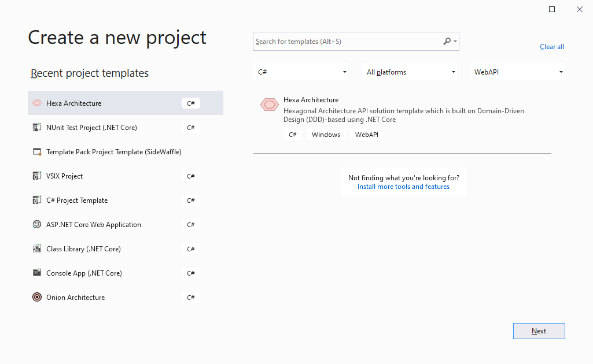
Task: Click the C# badge on Hexa Architecture row
Action: click(190, 103)
